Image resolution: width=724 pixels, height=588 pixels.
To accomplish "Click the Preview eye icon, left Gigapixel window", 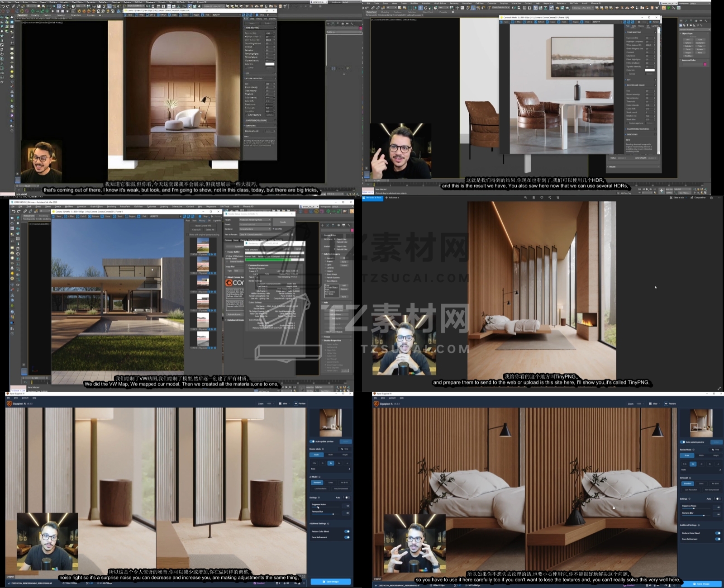I will pyautogui.click(x=296, y=403).
